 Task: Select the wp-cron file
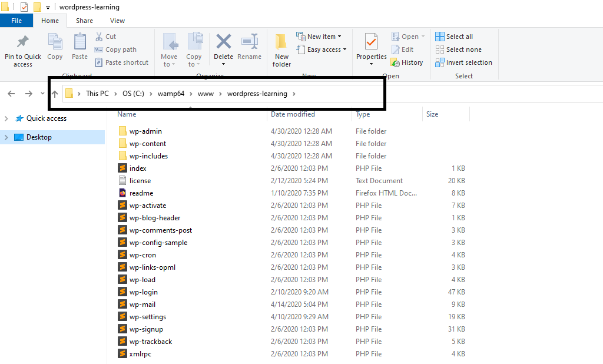(143, 254)
